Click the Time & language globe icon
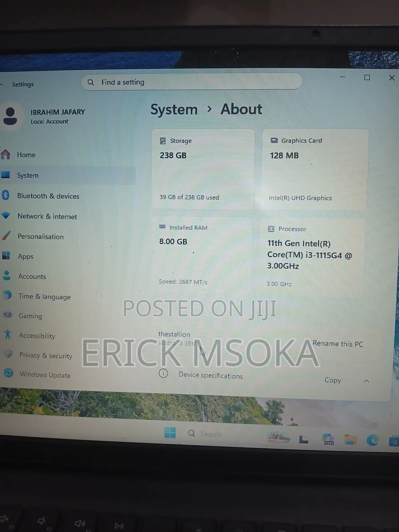 [7, 295]
